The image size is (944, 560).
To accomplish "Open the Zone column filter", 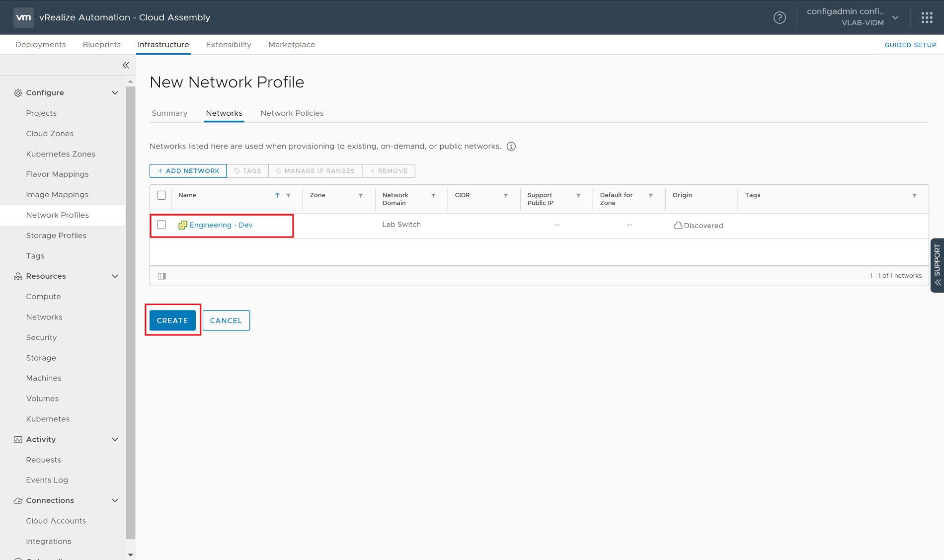I will click(361, 195).
